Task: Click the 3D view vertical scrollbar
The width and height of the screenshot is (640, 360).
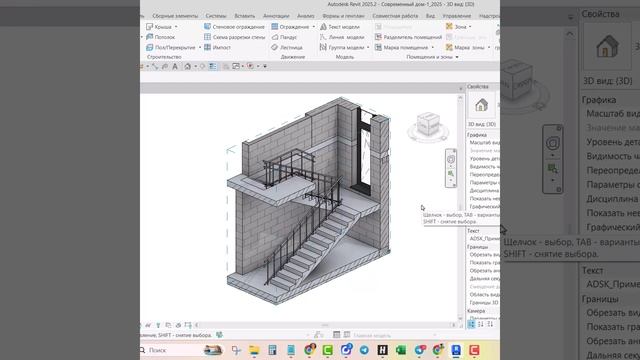Action: pos(460,208)
